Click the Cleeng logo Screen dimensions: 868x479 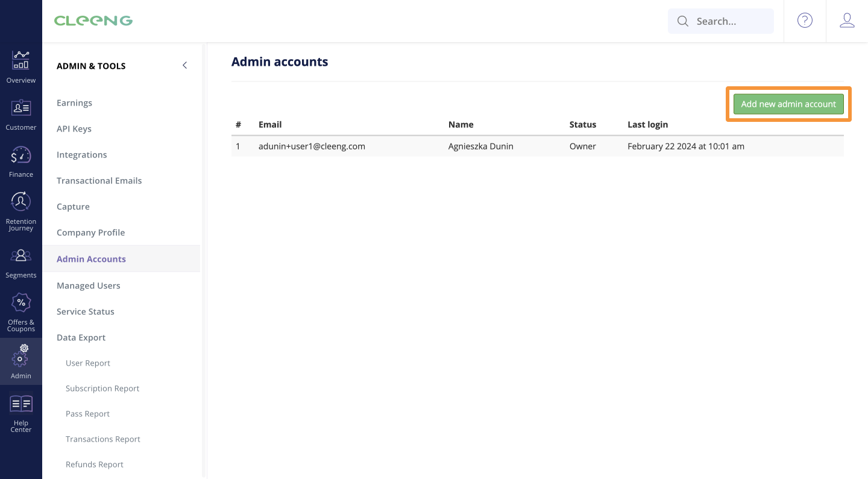coord(93,20)
